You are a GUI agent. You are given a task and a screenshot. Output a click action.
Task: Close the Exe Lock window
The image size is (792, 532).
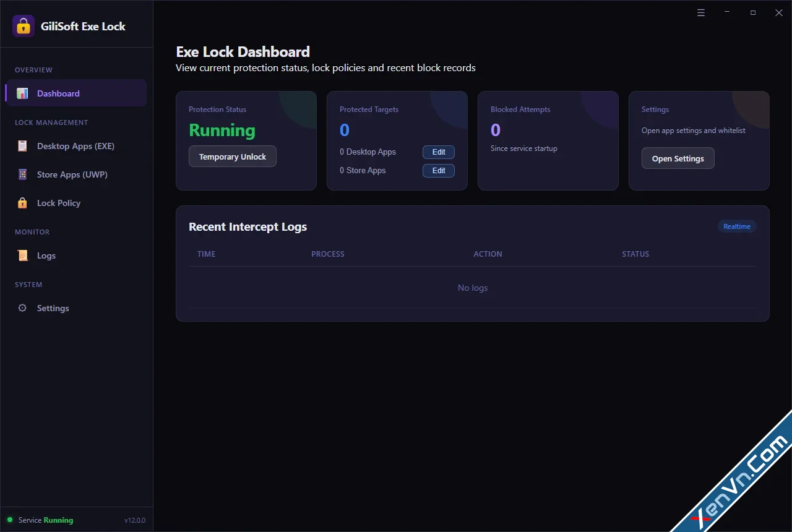click(779, 12)
